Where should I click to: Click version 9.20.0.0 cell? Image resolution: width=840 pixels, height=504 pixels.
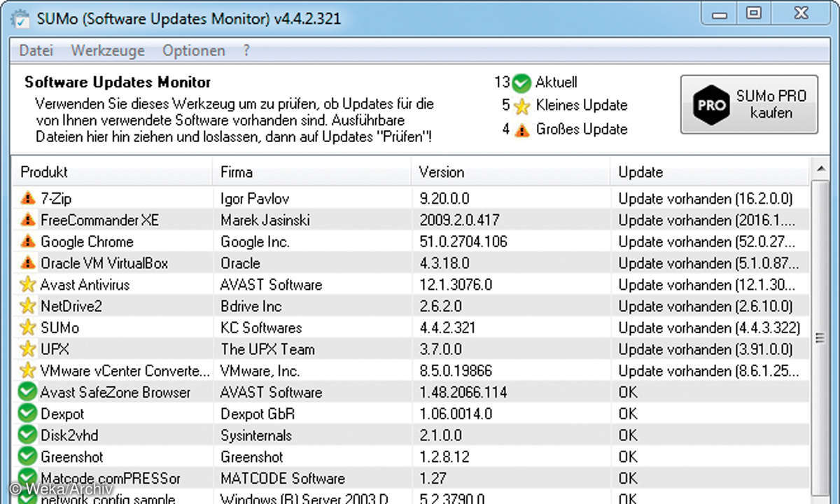tap(446, 199)
